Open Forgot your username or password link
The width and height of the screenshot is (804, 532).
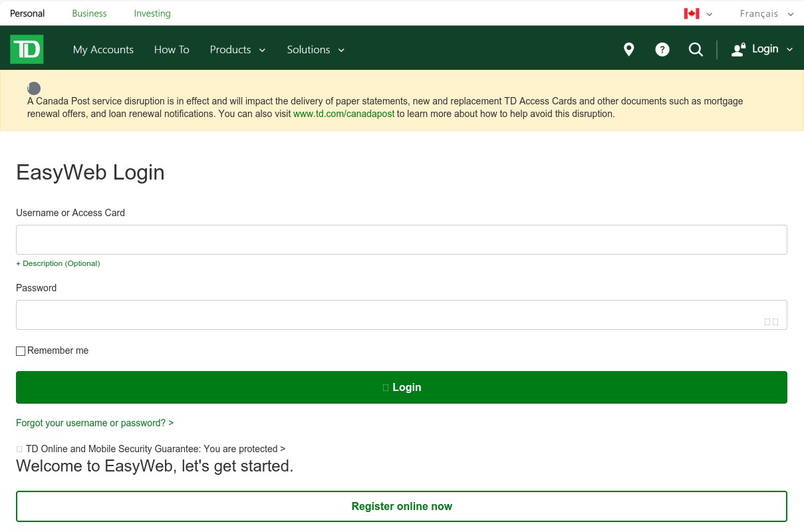[94, 423]
